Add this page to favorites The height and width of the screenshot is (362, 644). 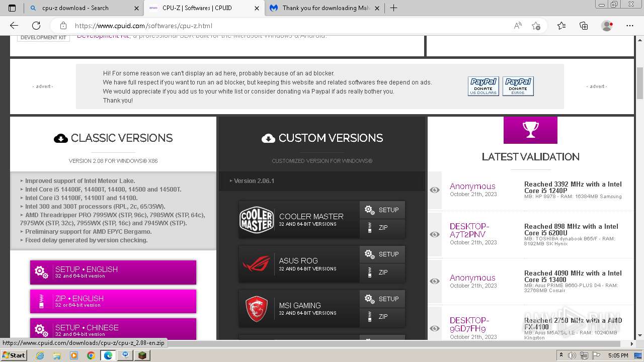536,26
